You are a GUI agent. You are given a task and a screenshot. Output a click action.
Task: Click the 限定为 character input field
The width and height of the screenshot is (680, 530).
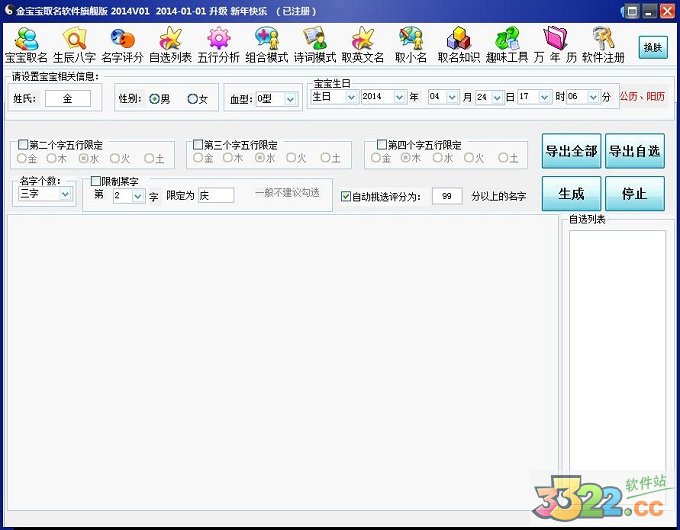216,196
